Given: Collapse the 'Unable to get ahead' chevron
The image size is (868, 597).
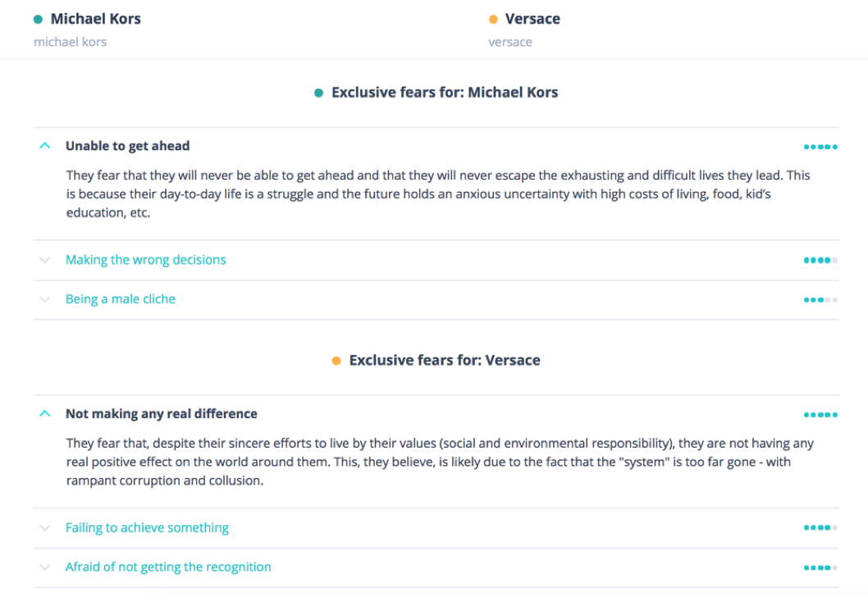Looking at the screenshot, I should (x=45, y=146).
